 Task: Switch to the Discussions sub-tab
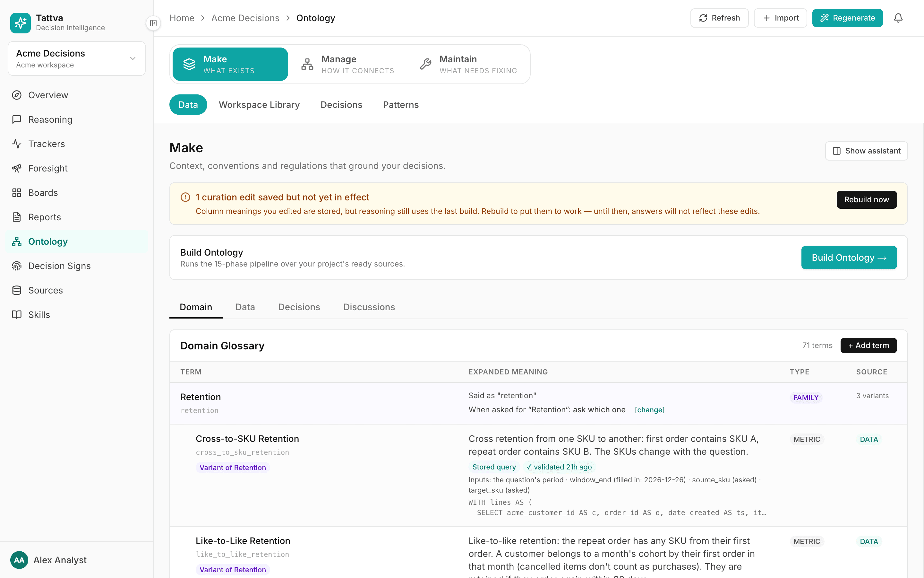pos(369,307)
